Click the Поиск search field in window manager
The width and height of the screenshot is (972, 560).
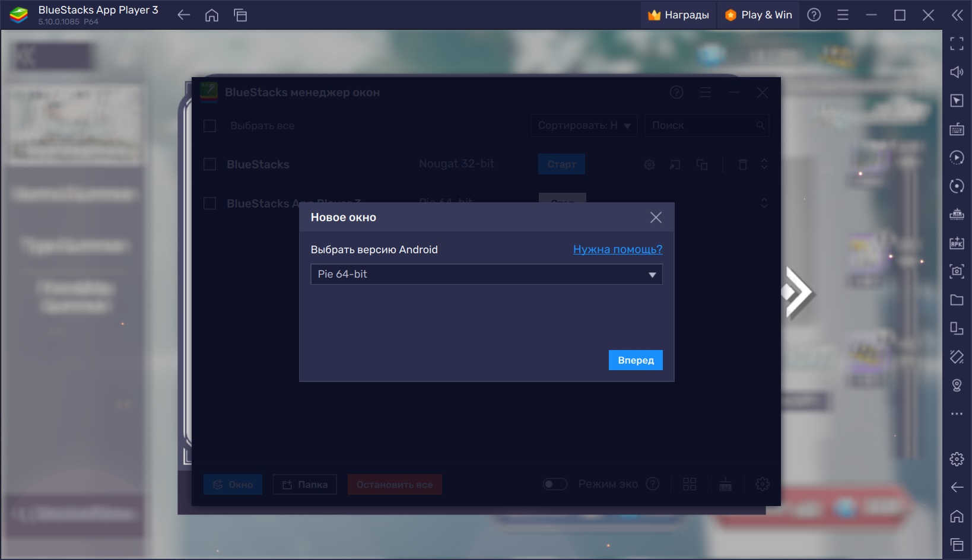707,125
